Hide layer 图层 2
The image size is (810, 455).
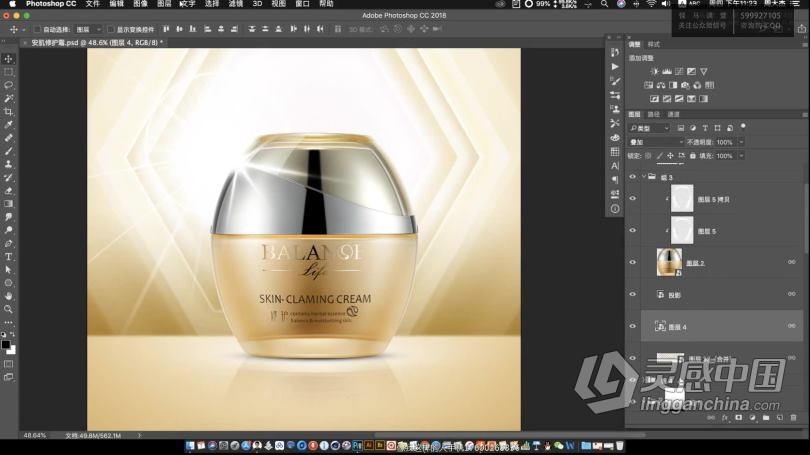click(x=633, y=262)
